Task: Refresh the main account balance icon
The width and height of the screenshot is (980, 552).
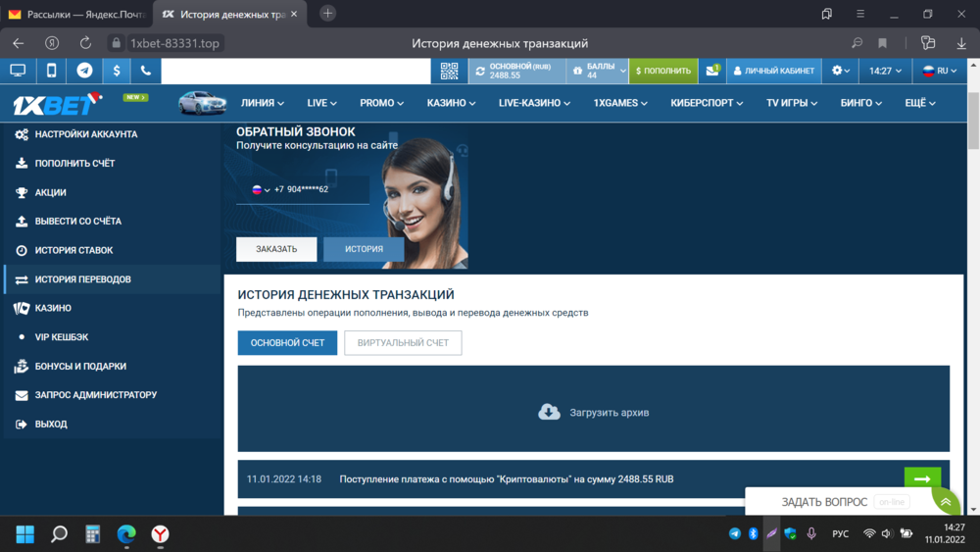Action: (x=480, y=72)
